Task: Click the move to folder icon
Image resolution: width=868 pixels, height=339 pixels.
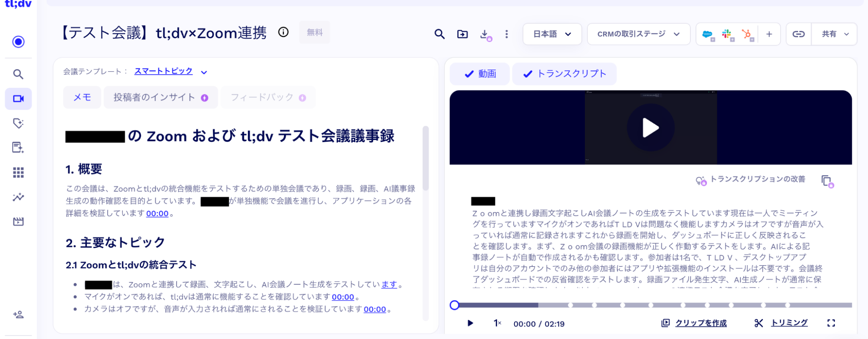Action: click(462, 34)
